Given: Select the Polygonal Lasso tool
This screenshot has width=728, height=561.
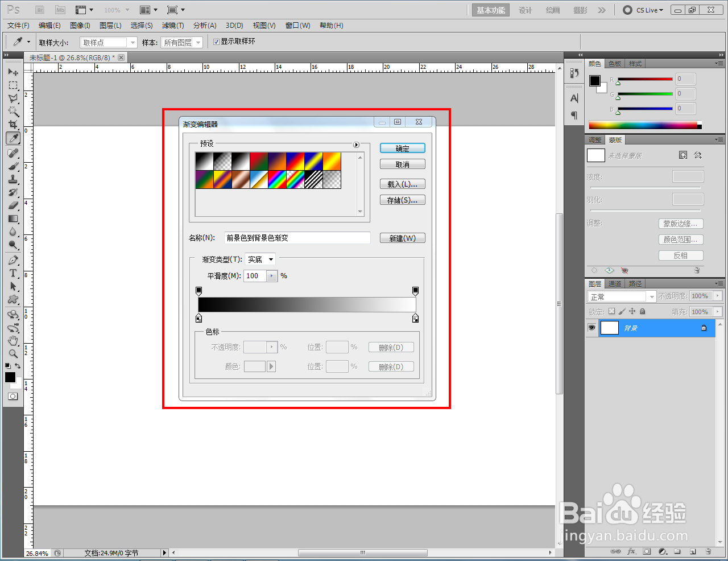Looking at the screenshot, I should pyautogui.click(x=13, y=98).
